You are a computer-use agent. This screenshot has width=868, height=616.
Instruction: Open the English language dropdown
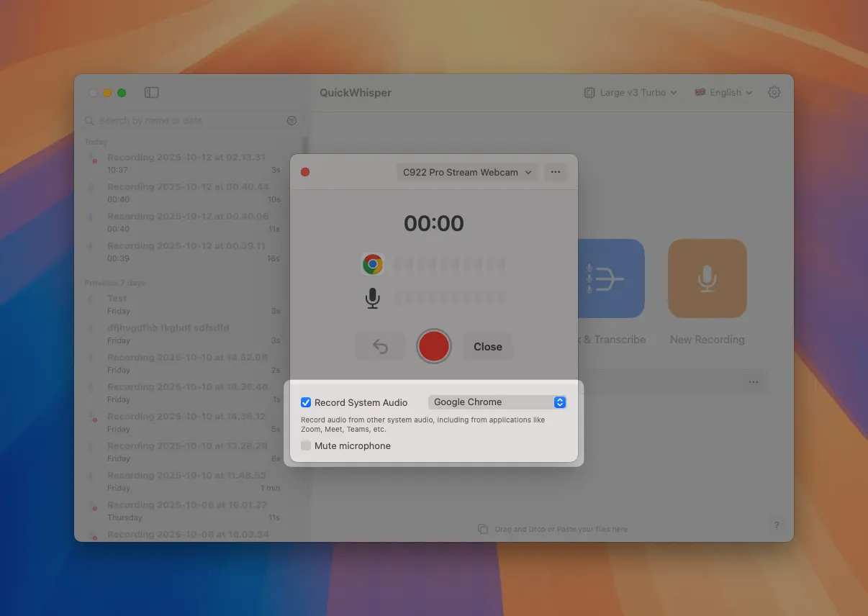pyautogui.click(x=723, y=93)
